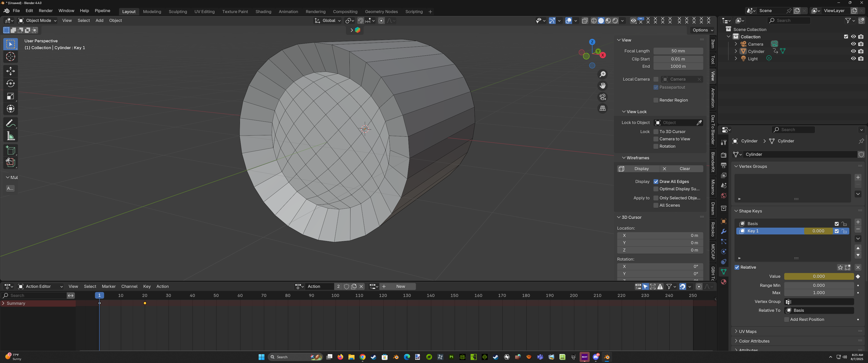Uncheck Draw All Edges

(656, 181)
